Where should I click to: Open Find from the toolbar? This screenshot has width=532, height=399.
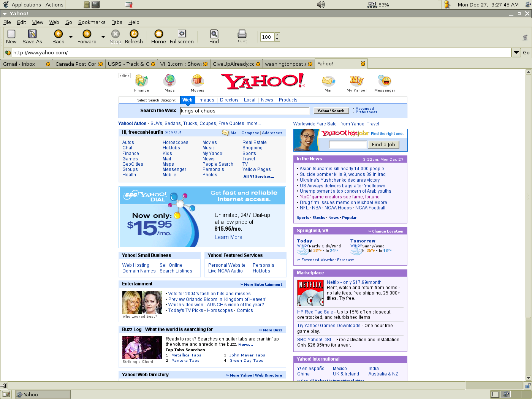214,34
